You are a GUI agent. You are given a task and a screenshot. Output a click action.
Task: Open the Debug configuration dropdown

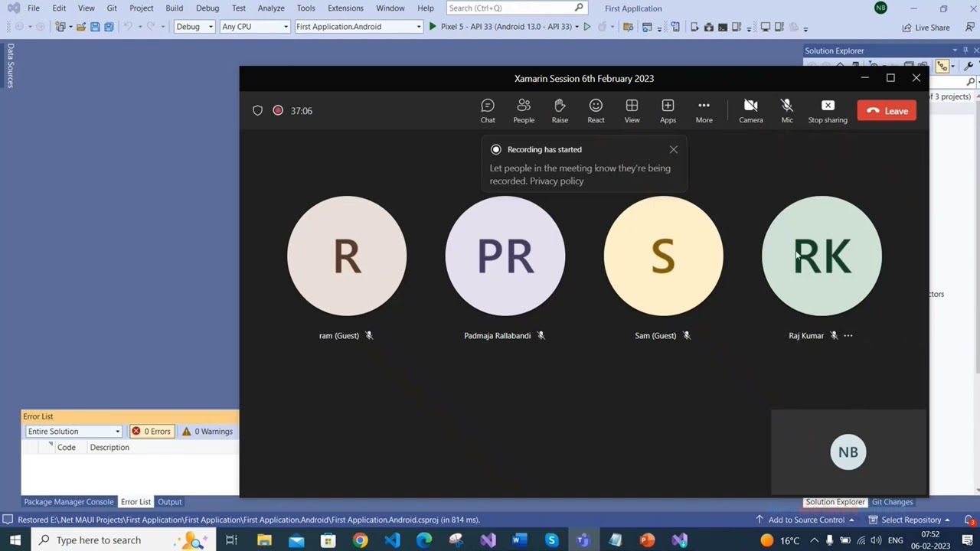click(194, 27)
